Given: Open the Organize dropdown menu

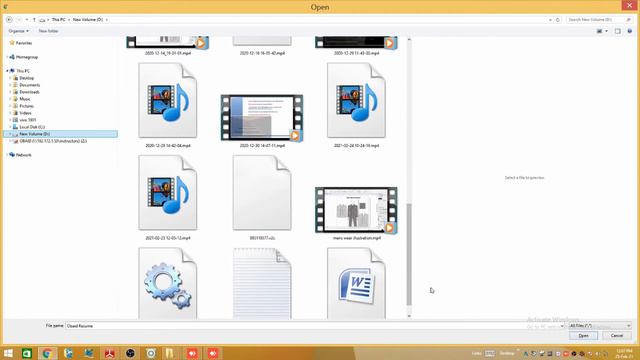Looking at the screenshot, I should click(x=18, y=31).
